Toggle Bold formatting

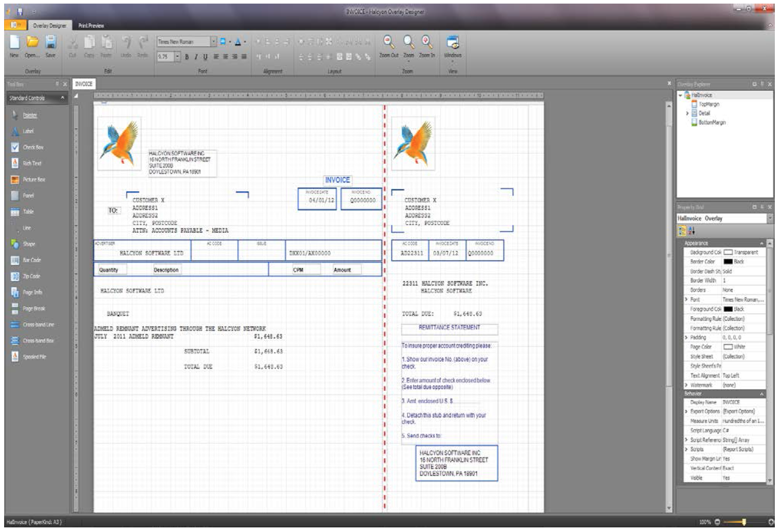click(x=187, y=56)
